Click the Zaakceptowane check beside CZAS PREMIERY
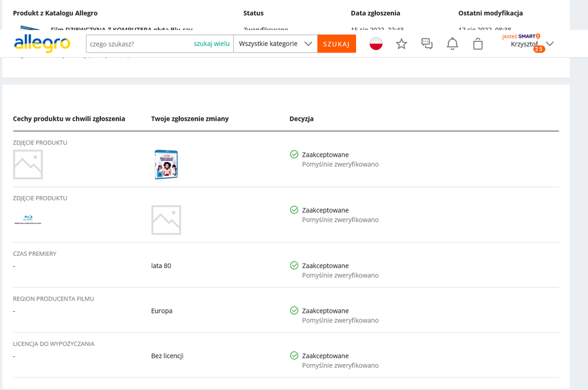This screenshot has width=588, height=390. [293, 266]
